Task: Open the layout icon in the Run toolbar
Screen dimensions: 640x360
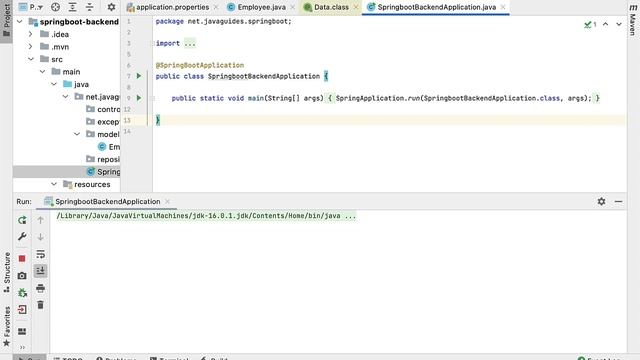Action: [x=22, y=331]
